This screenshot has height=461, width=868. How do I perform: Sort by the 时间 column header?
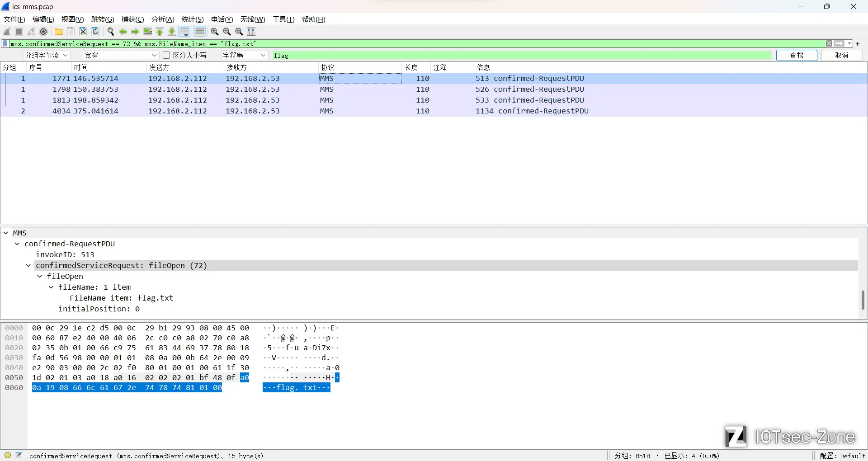click(x=110, y=67)
